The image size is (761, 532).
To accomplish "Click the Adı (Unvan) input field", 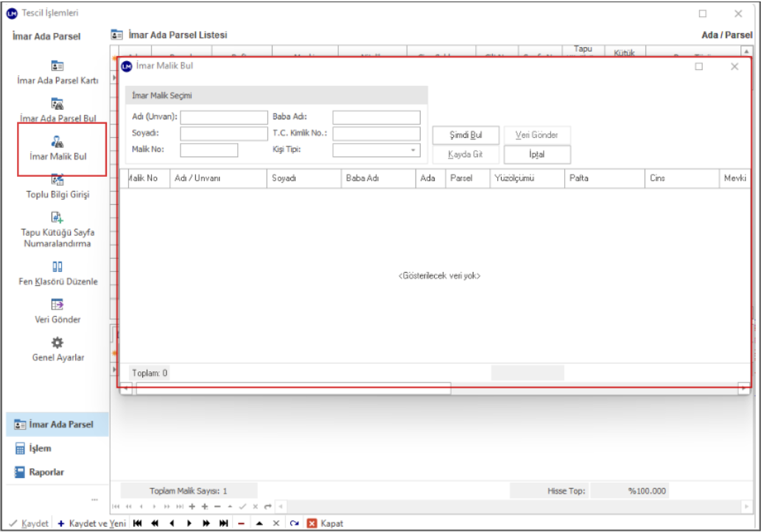I will [224, 117].
